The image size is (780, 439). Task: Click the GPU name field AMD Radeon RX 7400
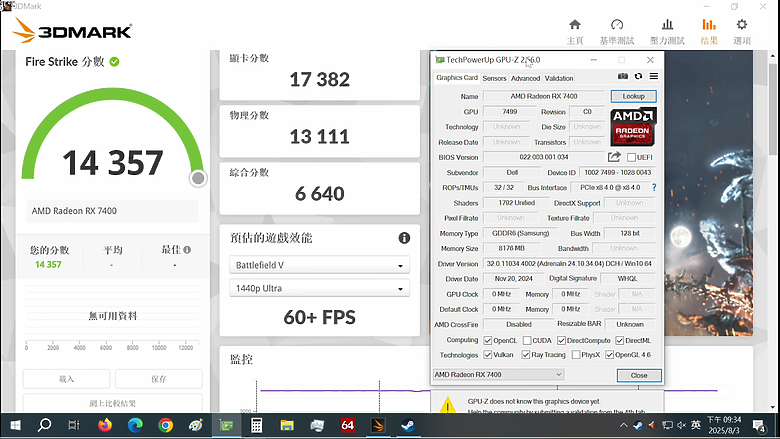[544, 96]
